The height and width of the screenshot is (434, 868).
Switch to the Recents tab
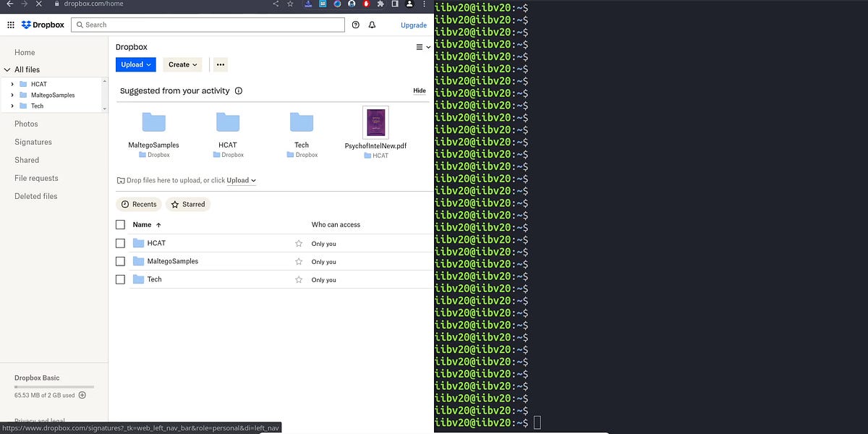(x=139, y=204)
